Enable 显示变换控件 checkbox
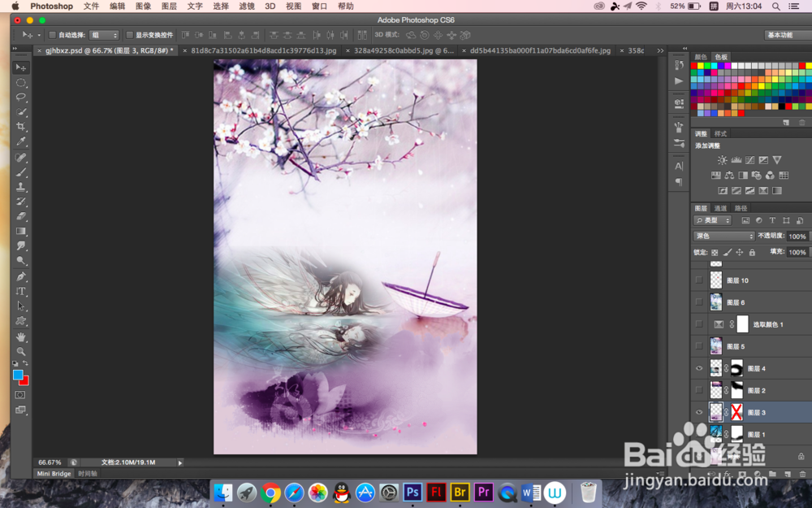Screen dimensions: 812x508 coord(130,35)
